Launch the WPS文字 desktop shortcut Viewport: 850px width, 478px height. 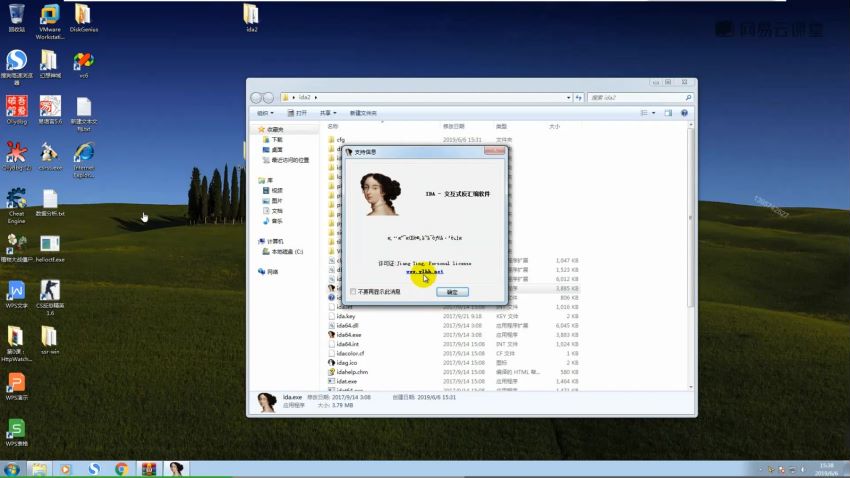point(16,295)
